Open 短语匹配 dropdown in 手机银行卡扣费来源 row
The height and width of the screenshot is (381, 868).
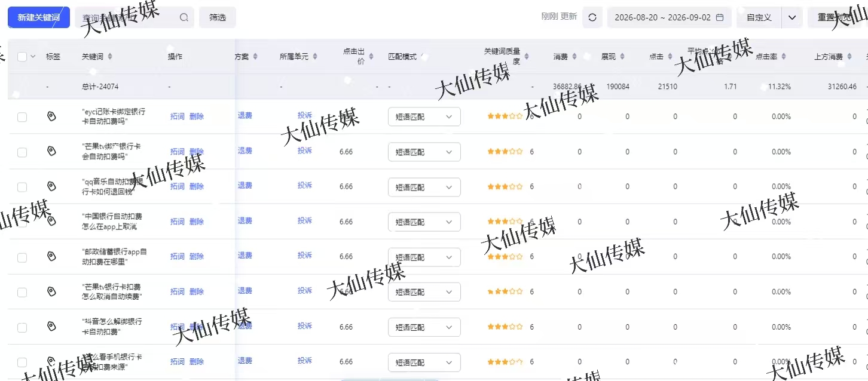[424, 362]
